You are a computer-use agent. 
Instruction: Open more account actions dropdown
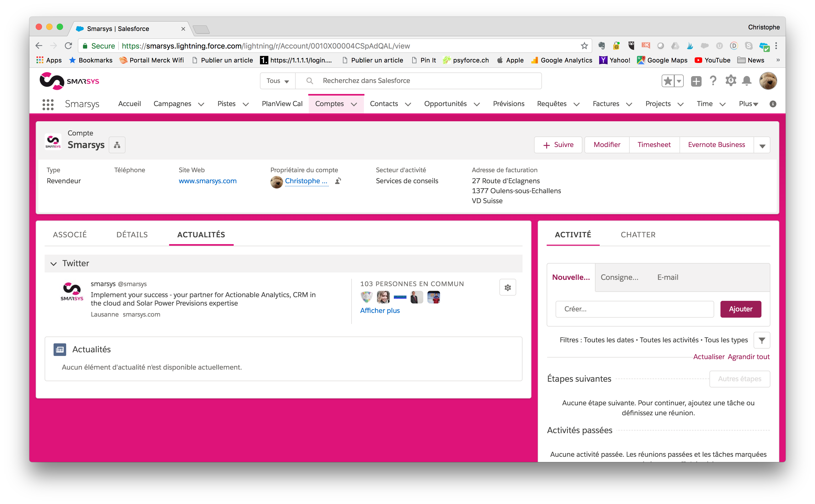(762, 145)
